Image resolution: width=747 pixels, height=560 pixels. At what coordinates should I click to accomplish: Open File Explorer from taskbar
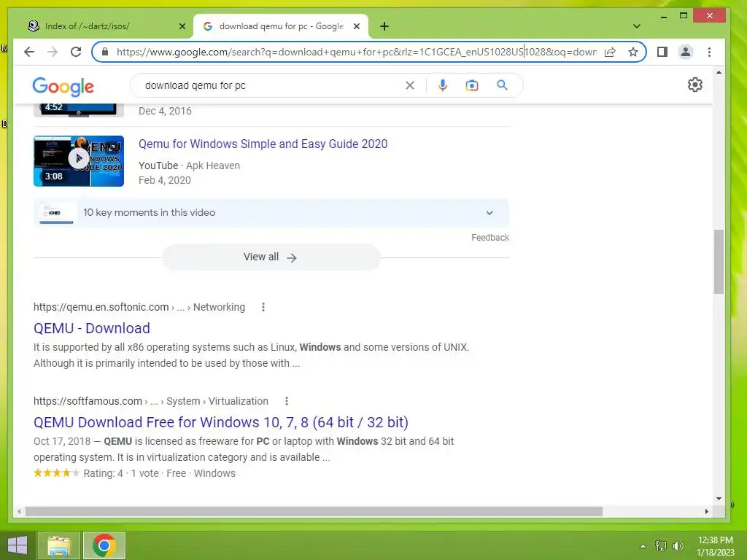pos(59,545)
